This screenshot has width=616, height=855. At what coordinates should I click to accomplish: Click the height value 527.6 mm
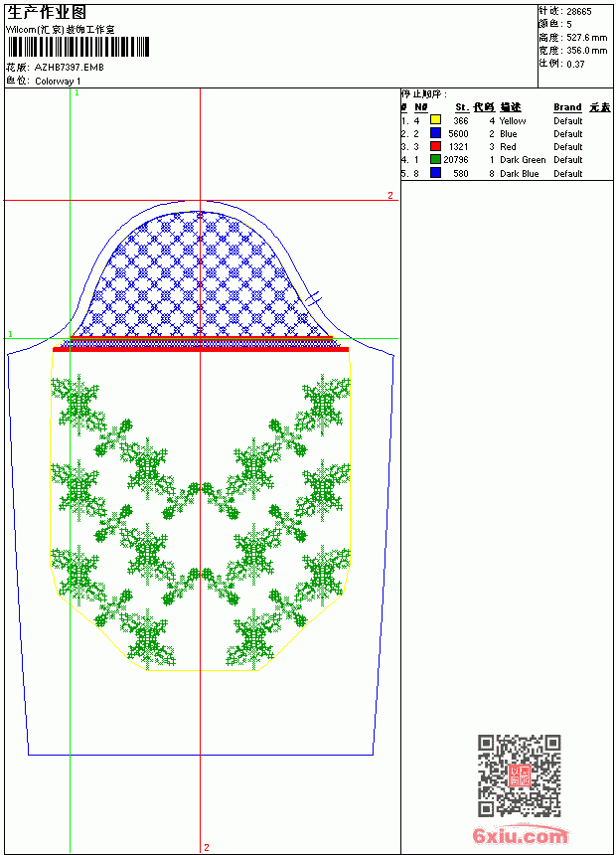click(x=586, y=38)
